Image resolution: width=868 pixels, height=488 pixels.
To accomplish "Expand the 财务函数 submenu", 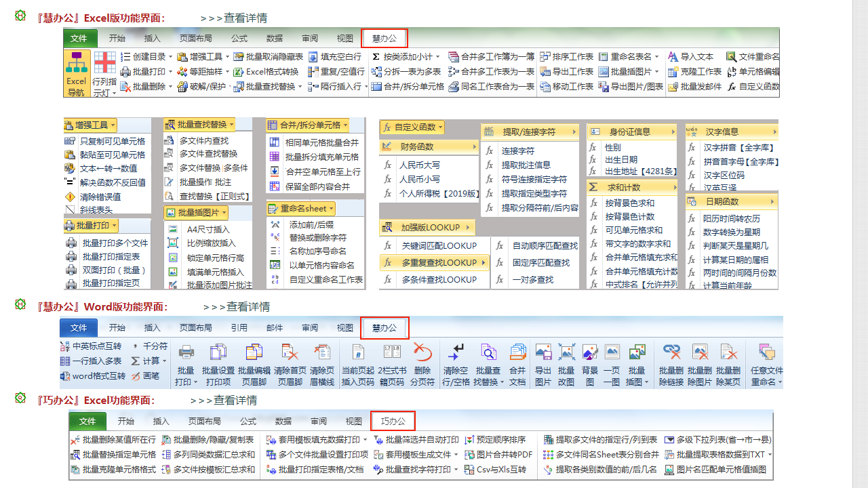I will 429,146.
